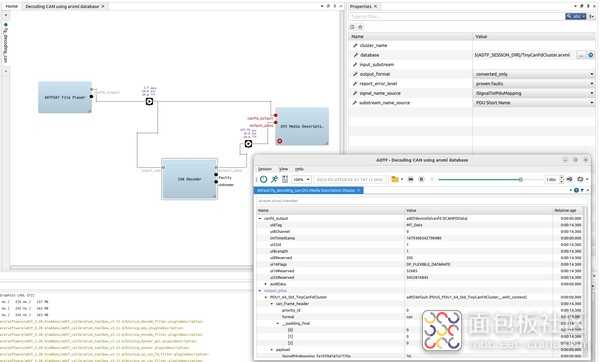
Task: Open the report_error_level dropdown
Action: (534, 83)
